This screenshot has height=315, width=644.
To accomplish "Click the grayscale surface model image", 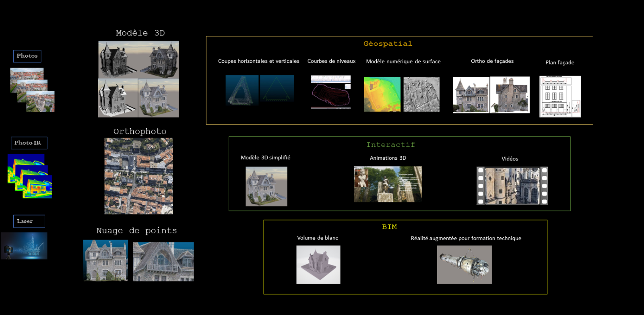I will tap(421, 94).
